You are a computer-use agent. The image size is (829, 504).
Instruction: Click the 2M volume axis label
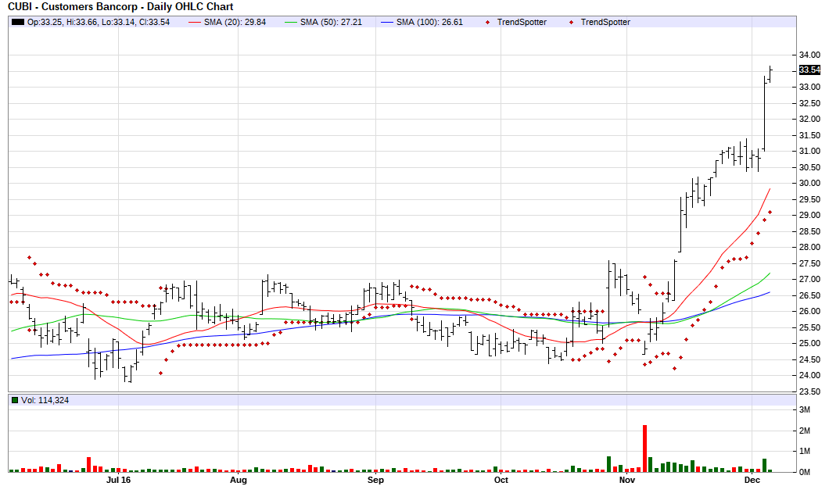[x=805, y=431]
